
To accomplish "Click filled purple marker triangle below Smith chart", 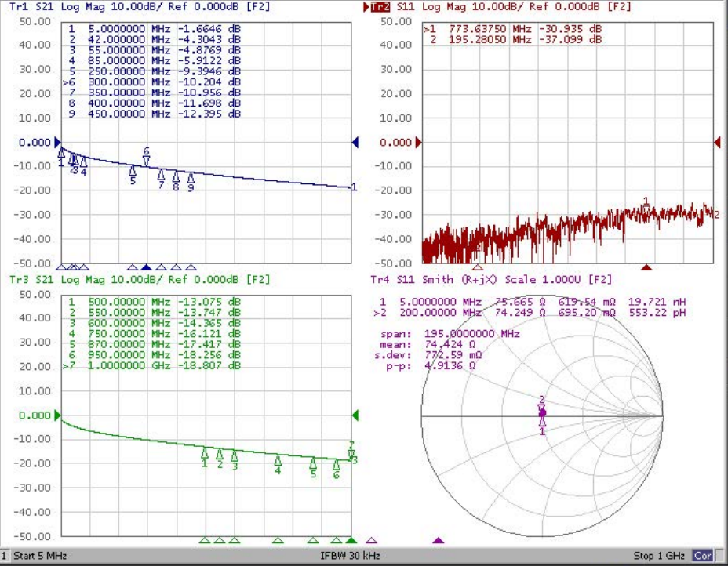I will 439,540.
